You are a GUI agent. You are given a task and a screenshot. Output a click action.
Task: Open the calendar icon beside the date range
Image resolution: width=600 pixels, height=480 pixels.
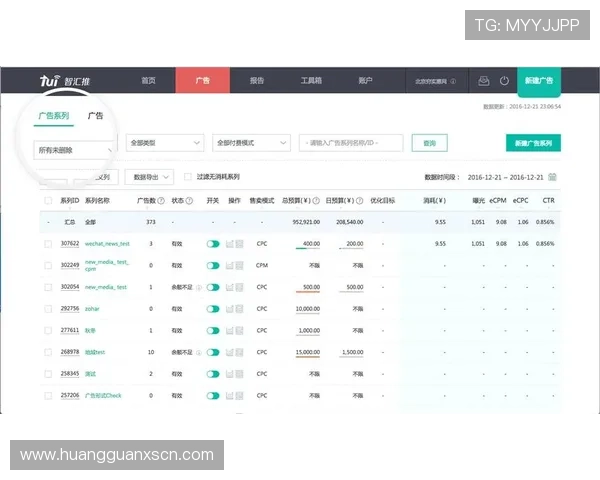tap(552, 177)
